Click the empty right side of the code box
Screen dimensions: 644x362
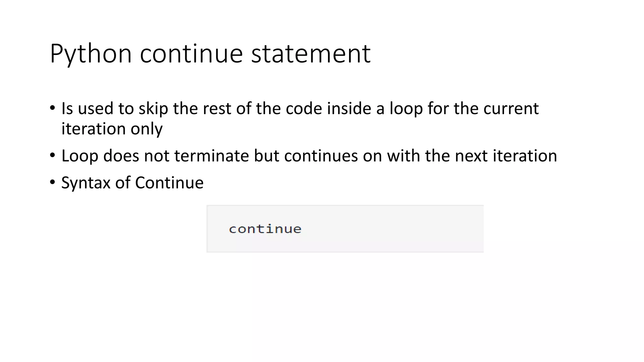409,229
